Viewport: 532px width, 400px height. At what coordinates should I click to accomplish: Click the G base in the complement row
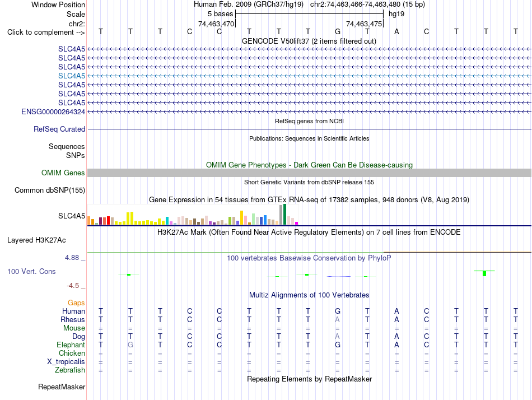click(x=338, y=32)
